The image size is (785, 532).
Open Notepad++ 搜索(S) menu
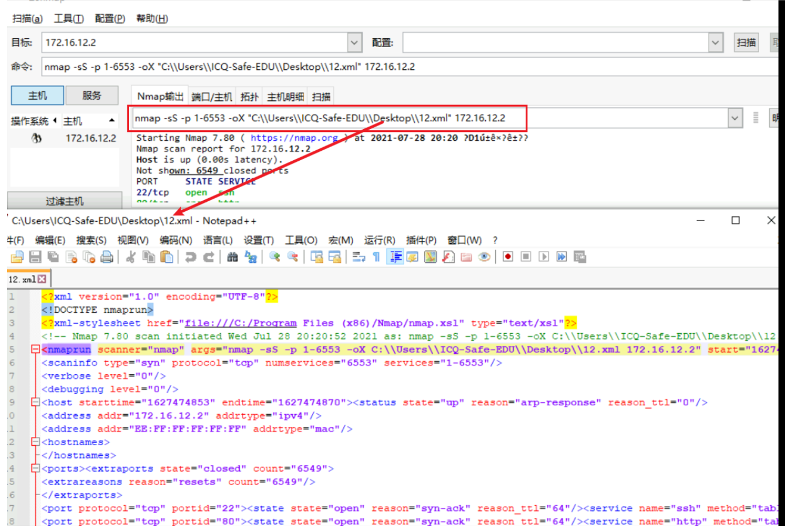pos(91,240)
